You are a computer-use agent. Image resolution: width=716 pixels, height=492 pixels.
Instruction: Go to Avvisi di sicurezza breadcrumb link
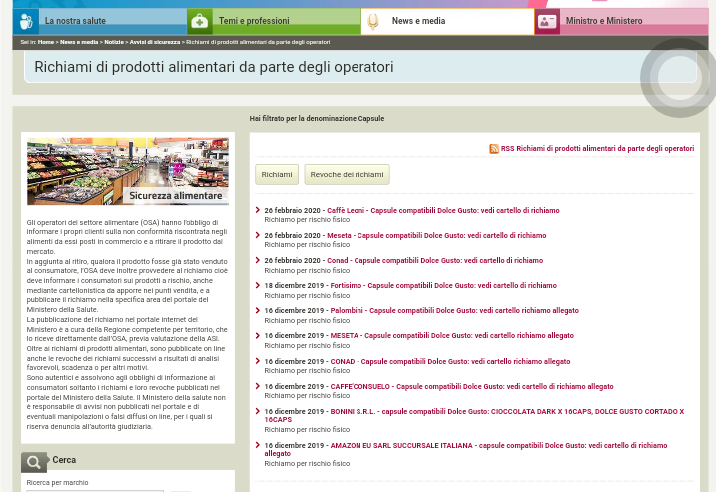pyautogui.click(x=155, y=42)
